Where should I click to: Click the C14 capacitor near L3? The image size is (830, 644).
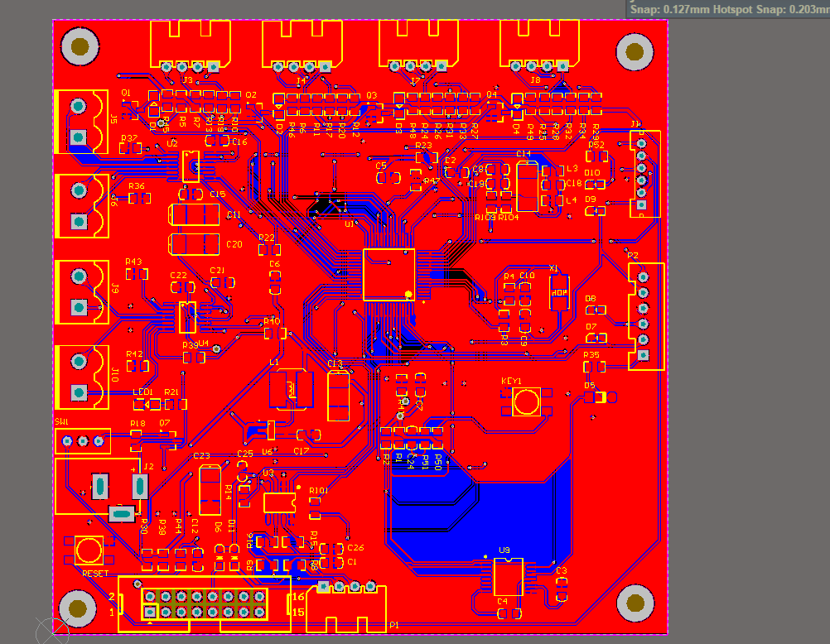(x=527, y=187)
